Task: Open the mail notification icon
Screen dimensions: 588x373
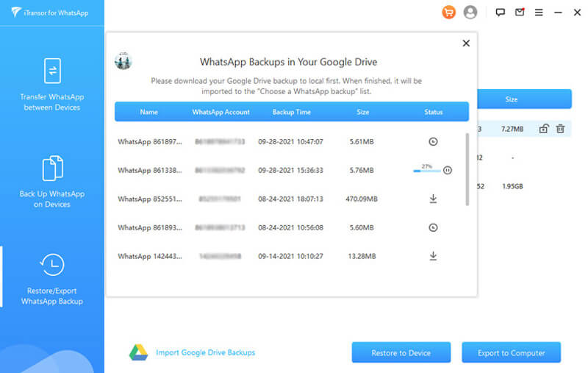Action: [x=520, y=13]
